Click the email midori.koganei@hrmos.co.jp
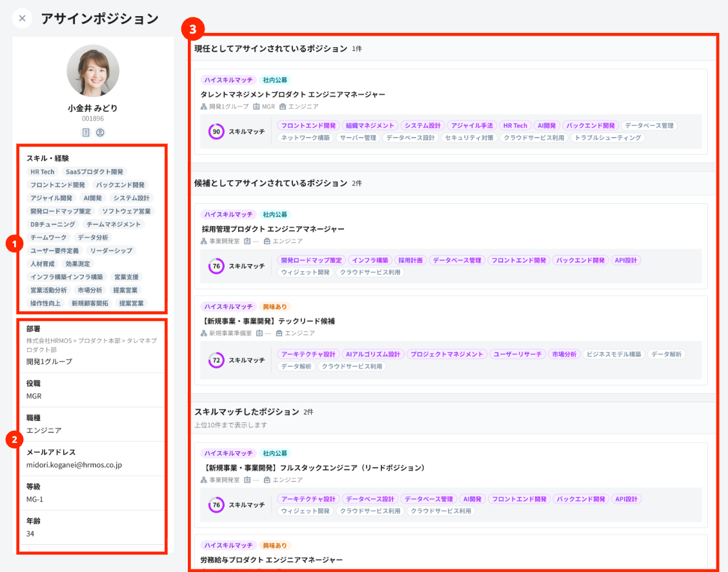Image resolution: width=728 pixels, height=572 pixels. (x=74, y=465)
